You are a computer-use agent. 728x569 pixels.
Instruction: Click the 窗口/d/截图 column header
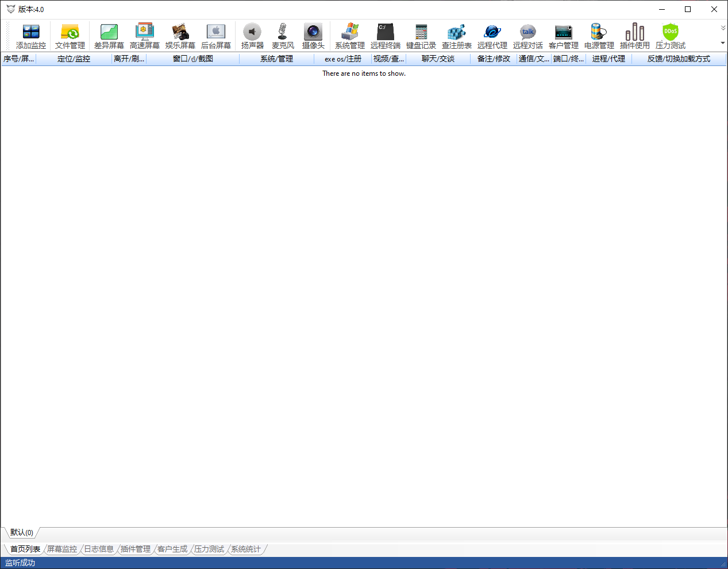[x=193, y=59]
